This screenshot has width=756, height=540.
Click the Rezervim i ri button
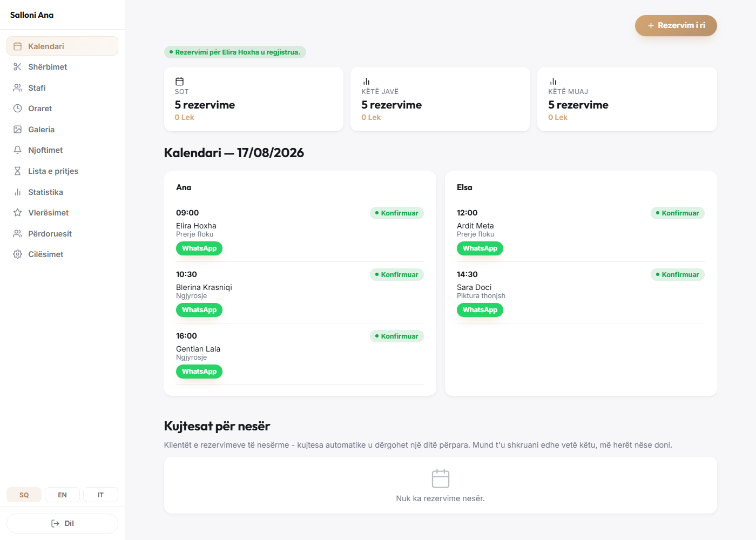click(676, 25)
